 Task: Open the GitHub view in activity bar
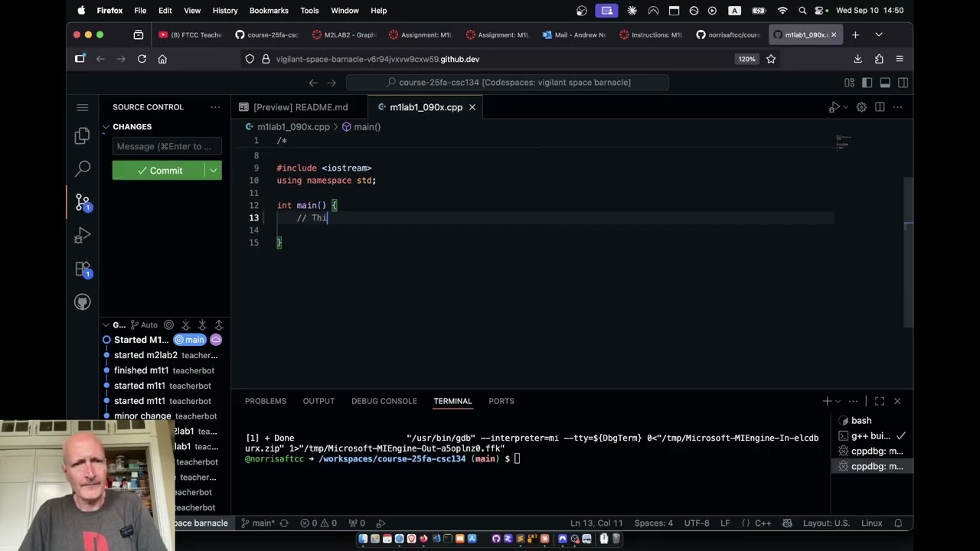click(83, 302)
